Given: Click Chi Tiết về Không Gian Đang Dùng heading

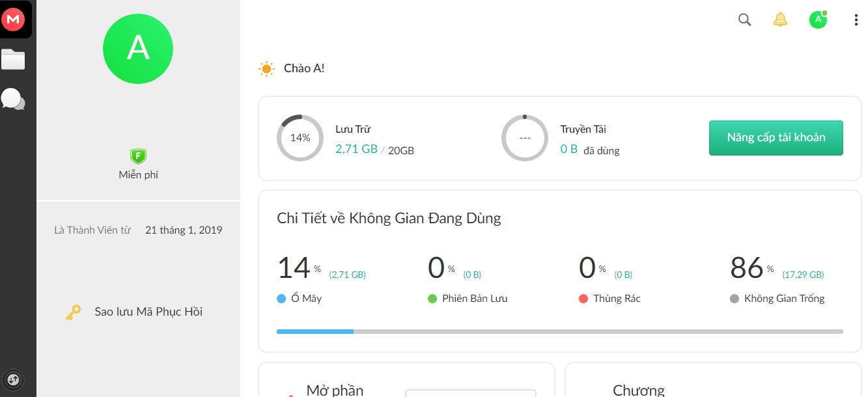Looking at the screenshot, I should [389, 218].
